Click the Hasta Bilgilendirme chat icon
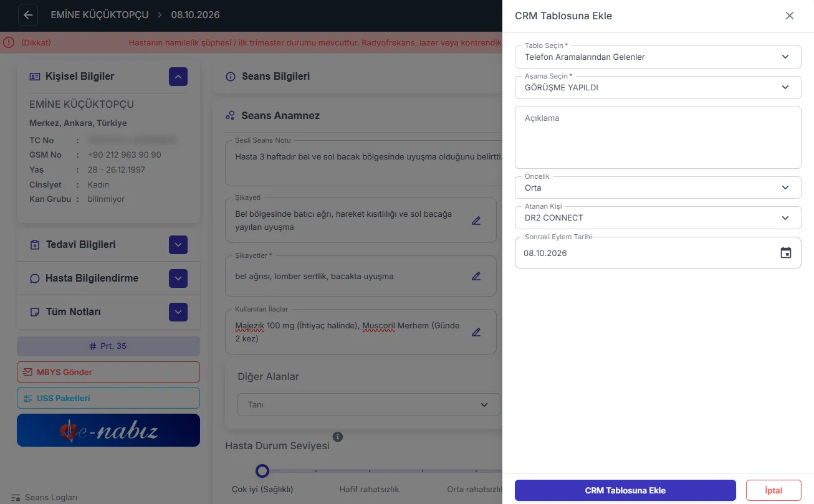Screen dimensions: 814x504 pyautogui.click(x=35, y=278)
